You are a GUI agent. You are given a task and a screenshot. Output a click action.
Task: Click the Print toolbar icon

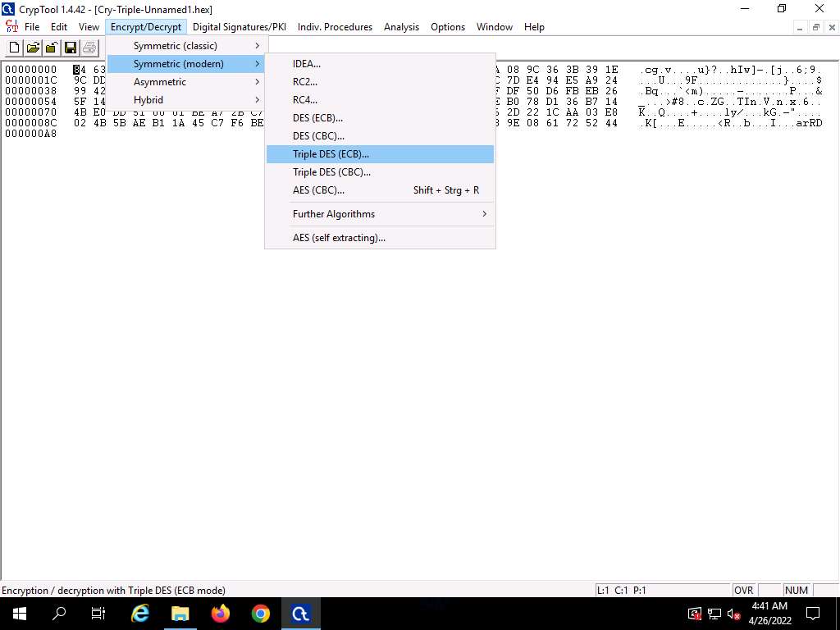(89, 48)
